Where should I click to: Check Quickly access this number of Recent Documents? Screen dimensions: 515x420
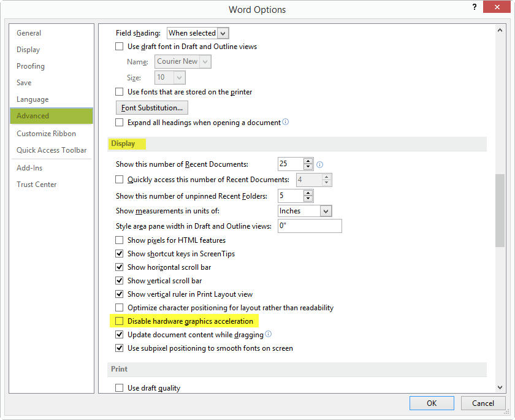[119, 180]
